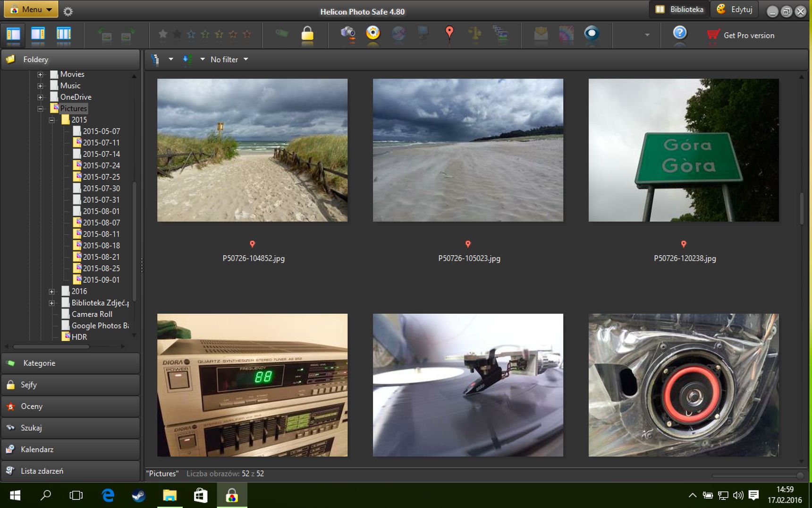The image size is (812, 508).
Task: Click folder tree horizontal scrollbar
Action: (51, 346)
